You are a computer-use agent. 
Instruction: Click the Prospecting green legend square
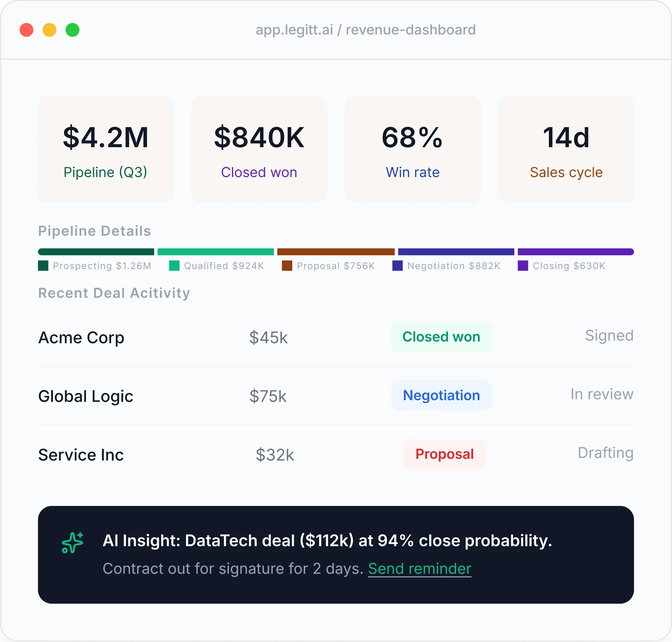click(x=43, y=266)
